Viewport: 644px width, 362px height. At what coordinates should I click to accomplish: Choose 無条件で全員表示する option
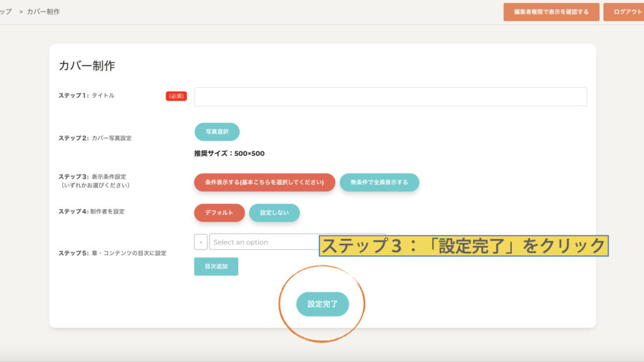tap(379, 182)
